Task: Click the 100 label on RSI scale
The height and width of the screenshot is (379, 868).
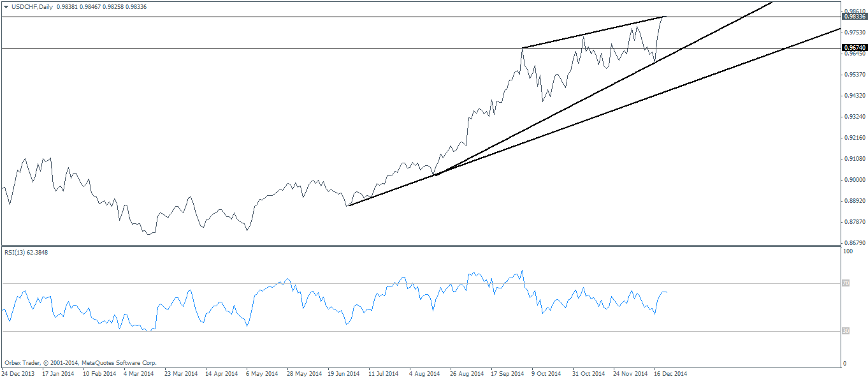Action: pos(848,252)
